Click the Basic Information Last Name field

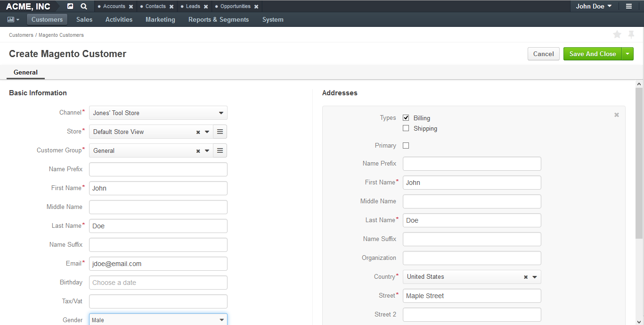pyautogui.click(x=158, y=226)
